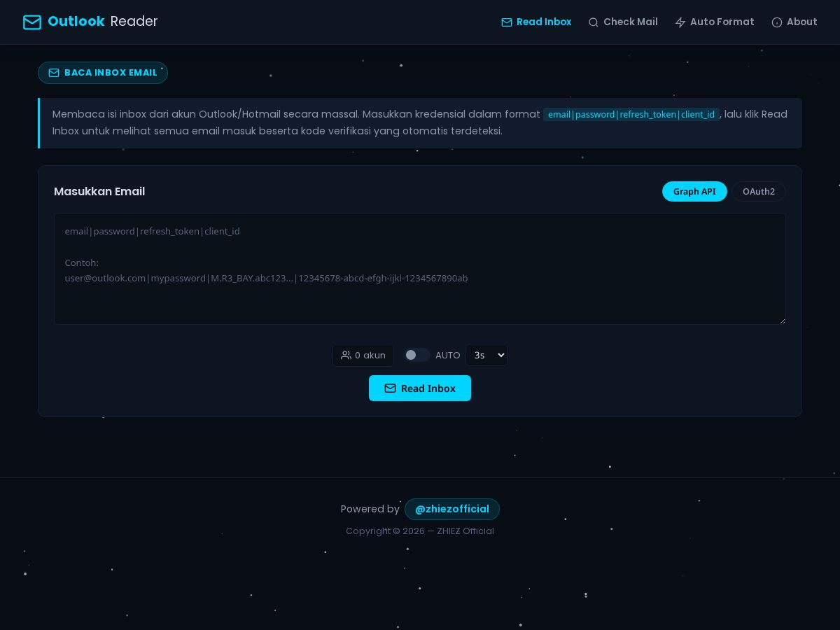
Task: Click the users icon in account counter
Action: tap(346, 355)
